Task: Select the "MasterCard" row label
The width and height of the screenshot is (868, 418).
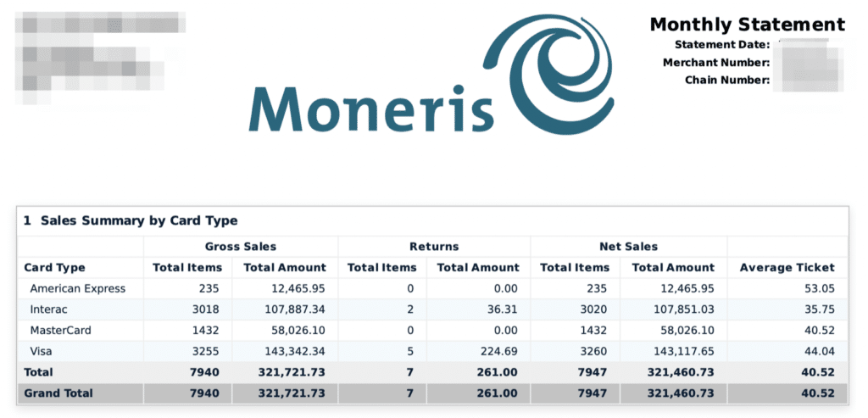Action: point(60,331)
